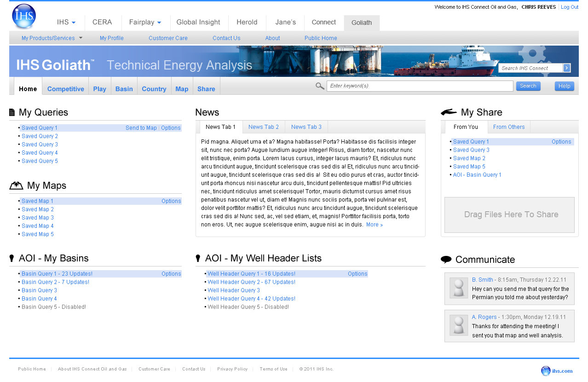Click the magnifier icon beside keyword field
588x382 pixels.
point(320,86)
